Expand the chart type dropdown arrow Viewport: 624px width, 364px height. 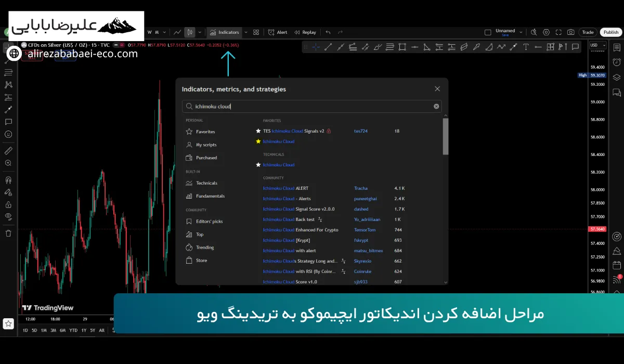pyautogui.click(x=200, y=32)
